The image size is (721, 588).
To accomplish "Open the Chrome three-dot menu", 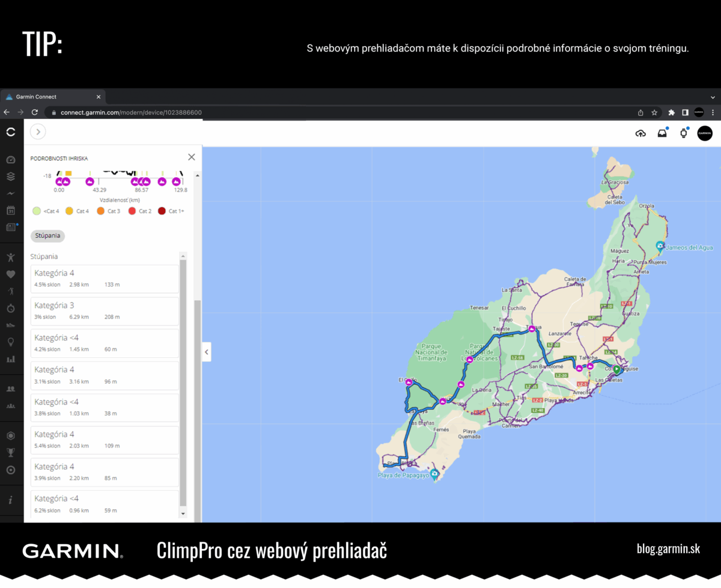I will (x=713, y=112).
